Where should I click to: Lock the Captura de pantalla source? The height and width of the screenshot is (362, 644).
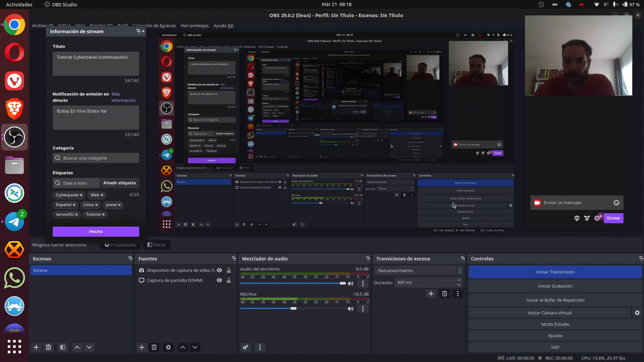[229, 280]
